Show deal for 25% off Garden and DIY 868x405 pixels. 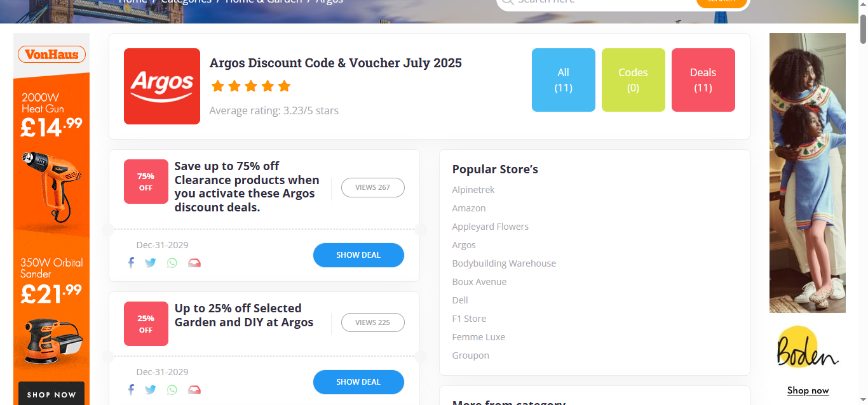(358, 382)
